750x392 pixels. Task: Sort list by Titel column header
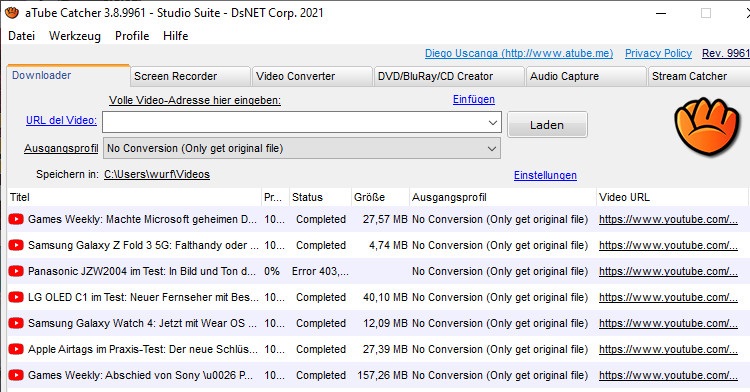[134, 197]
